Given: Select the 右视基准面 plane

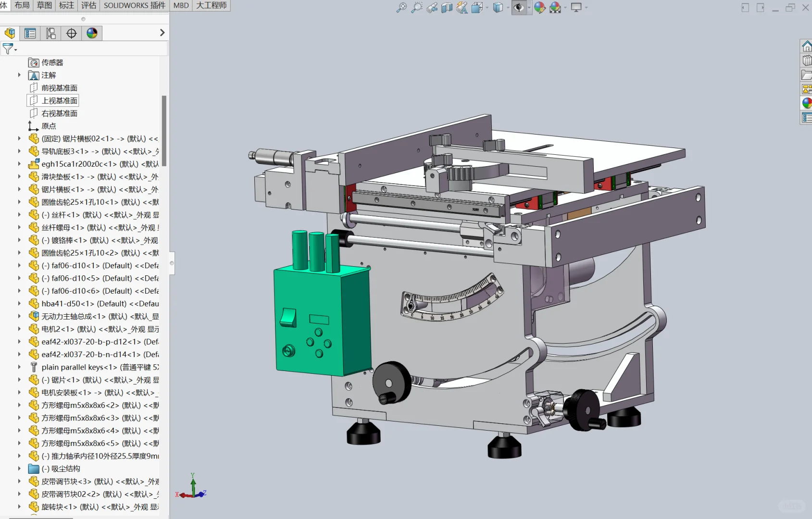Looking at the screenshot, I should point(59,113).
